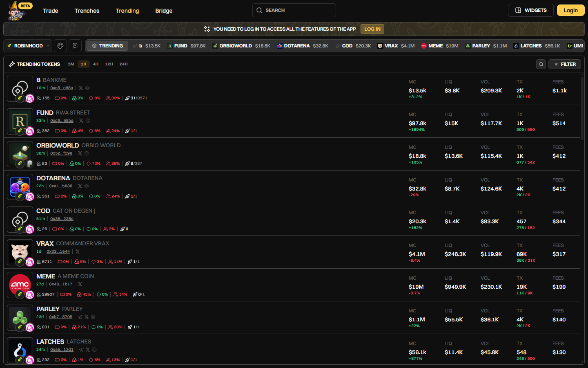
Task: Open VRAX's X (Twitter) icon
Action: pyautogui.click(x=78, y=251)
